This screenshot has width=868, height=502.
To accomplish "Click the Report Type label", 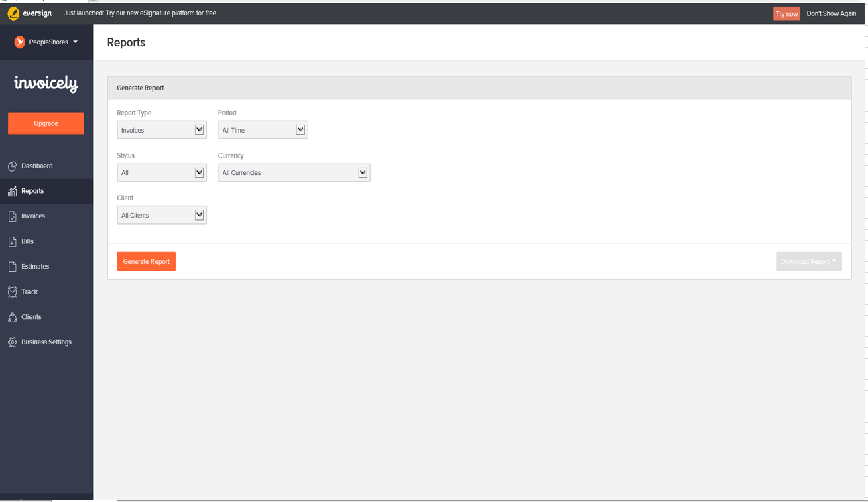I will [134, 113].
